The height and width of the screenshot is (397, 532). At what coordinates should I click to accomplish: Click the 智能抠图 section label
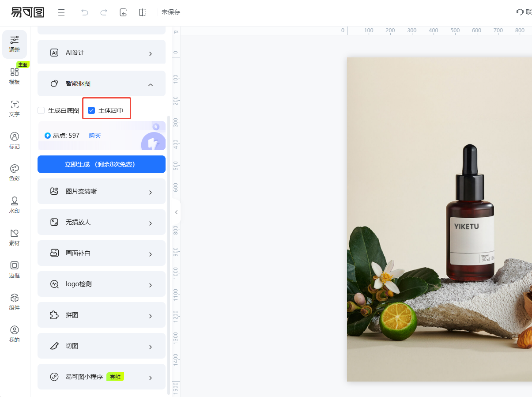tap(78, 83)
